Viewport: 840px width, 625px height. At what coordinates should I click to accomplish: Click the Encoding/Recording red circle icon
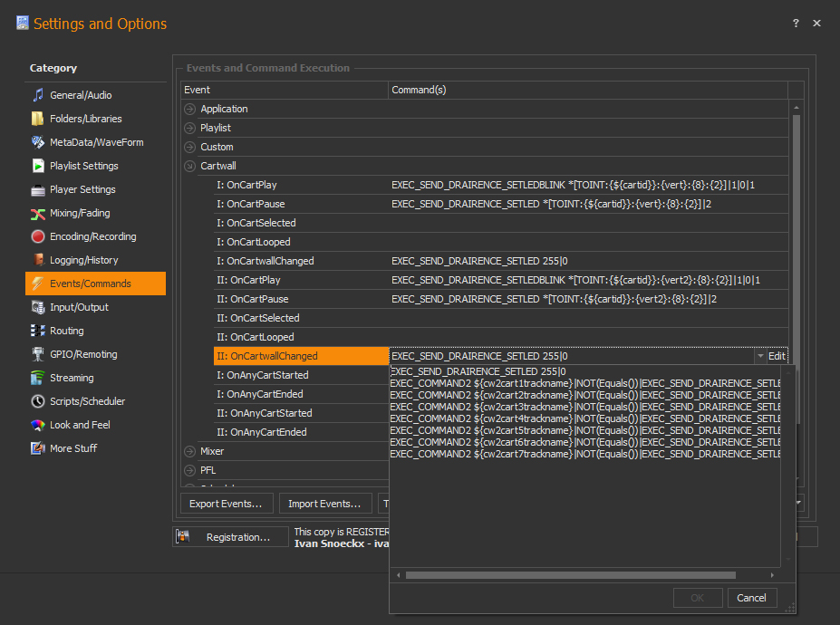click(x=37, y=236)
